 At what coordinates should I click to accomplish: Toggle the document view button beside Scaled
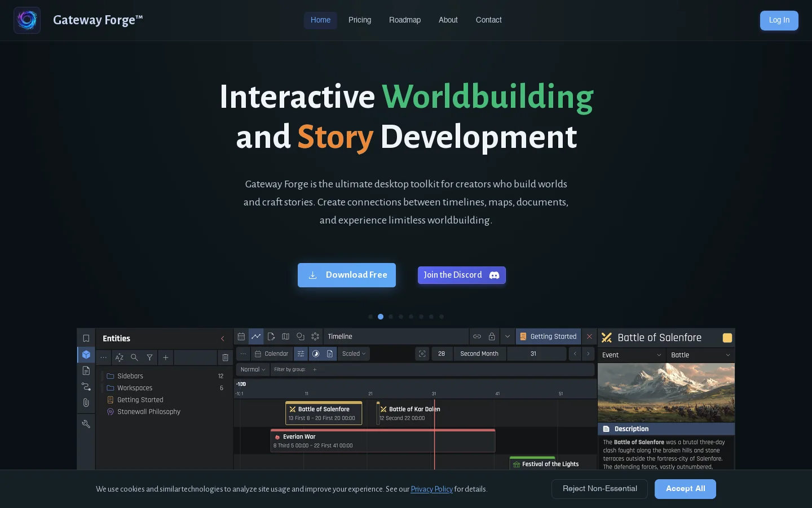pyautogui.click(x=330, y=354)
